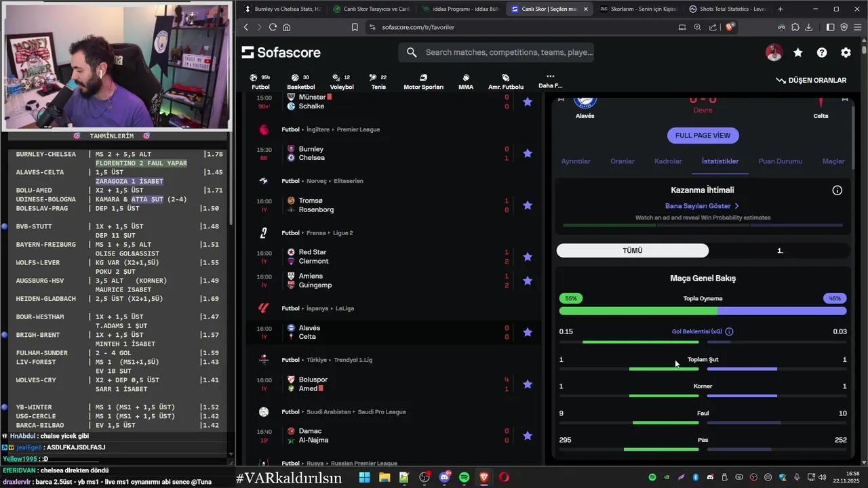
Task: Select the Tenis sport category
Action: (378, 81)
